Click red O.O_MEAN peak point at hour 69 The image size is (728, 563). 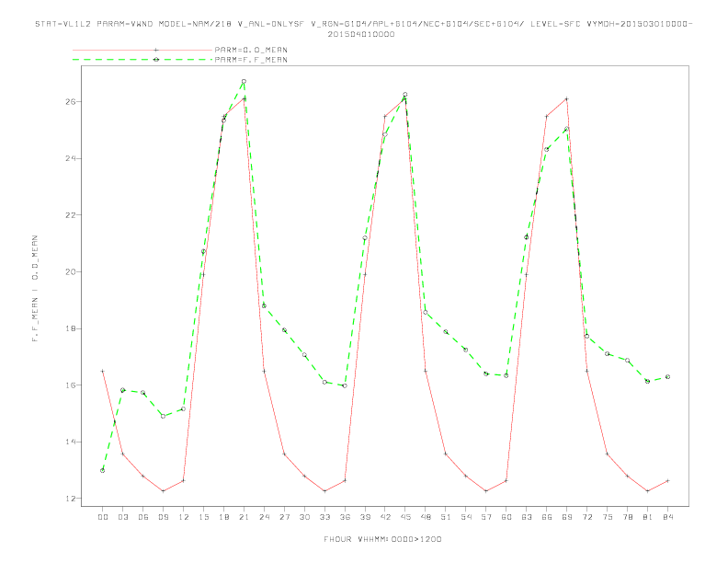(x=567, y=99)
